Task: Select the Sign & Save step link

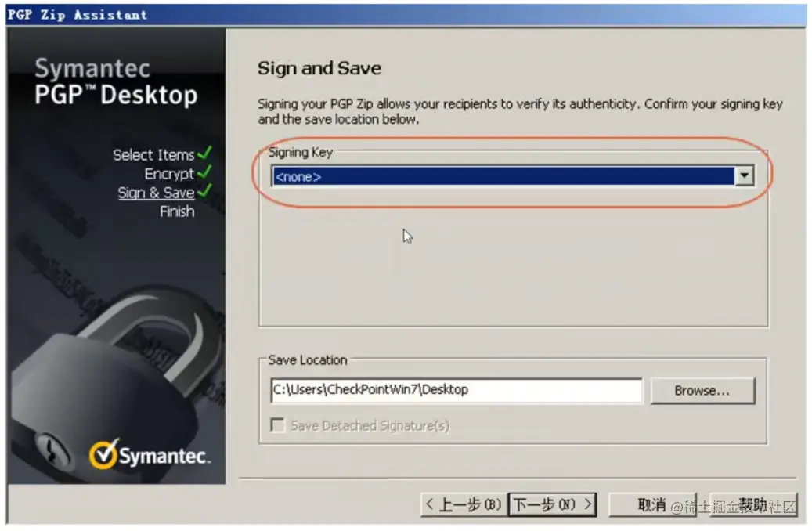Action: [x=156, y=193]
